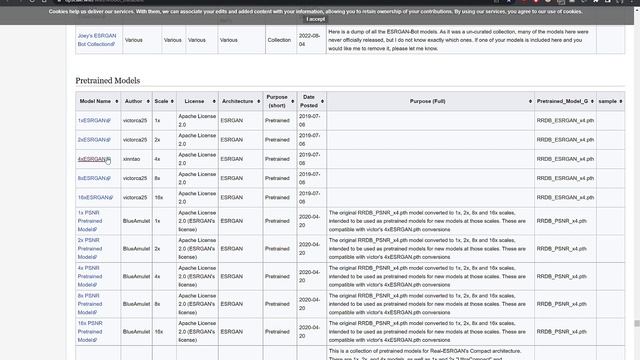Select the 2022-08-04 date cell
The image size is (640, 360).
310,40
